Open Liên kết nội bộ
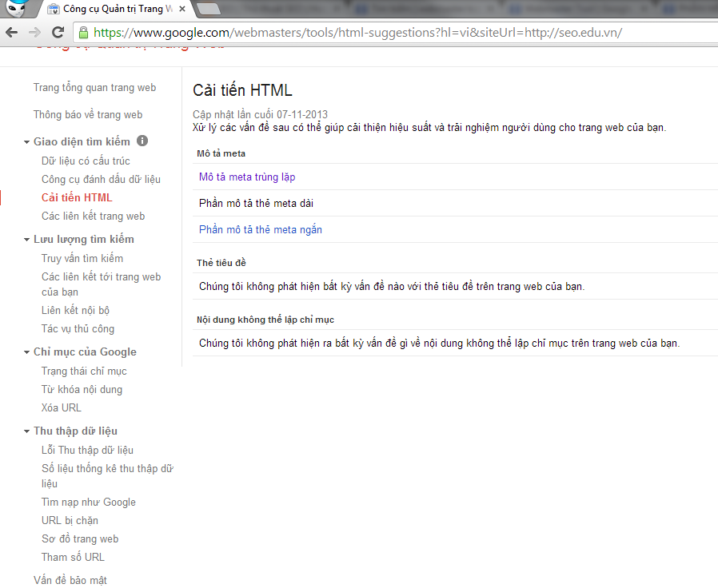 (75, 310)
